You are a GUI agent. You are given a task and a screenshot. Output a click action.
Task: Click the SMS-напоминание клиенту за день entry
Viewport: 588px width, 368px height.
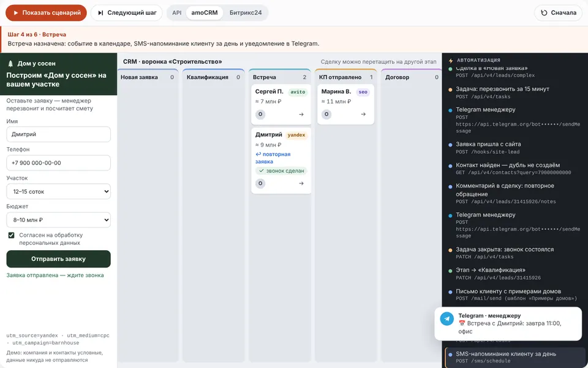pyautogui.click(x=515, y=357)
